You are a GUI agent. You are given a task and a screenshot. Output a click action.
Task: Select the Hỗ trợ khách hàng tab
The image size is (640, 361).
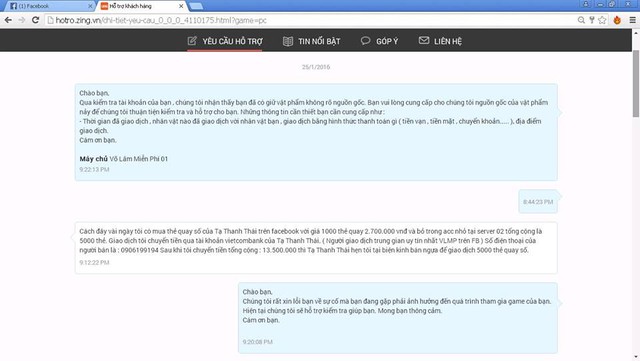tap(142, 6)
